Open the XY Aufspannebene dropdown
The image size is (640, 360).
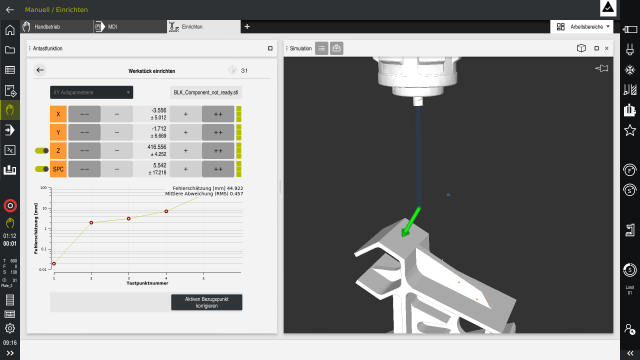tap(91, 92)
